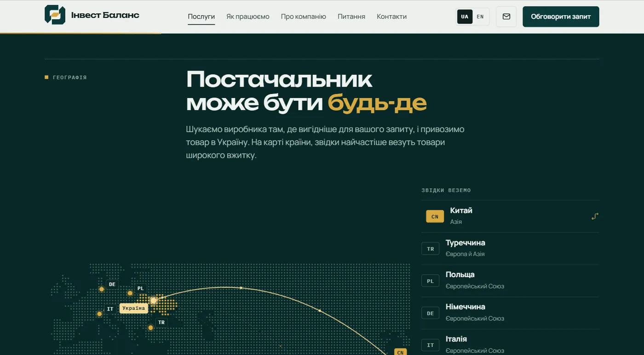The height and width of the screenshot is (355, 644).
Task: Switch language to EN
Action: (480, 17)
